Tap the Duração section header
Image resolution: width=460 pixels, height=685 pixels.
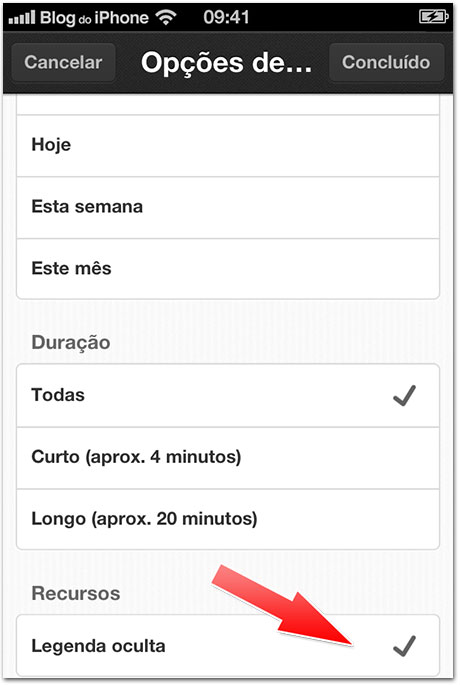[71, 342]
